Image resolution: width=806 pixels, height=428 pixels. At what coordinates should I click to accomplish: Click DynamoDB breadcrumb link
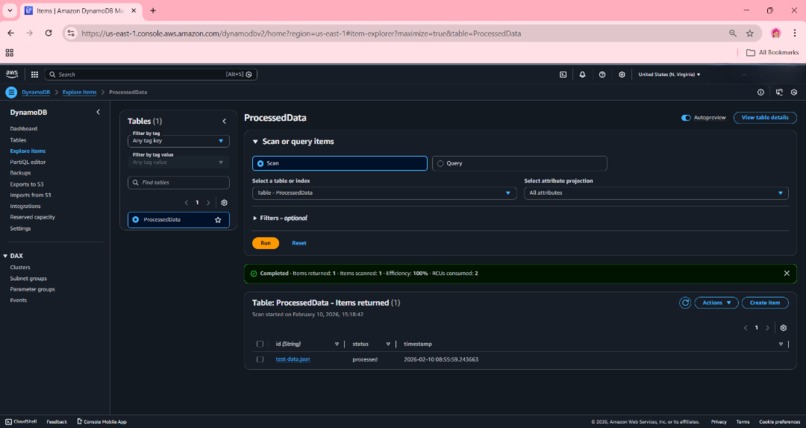36,92
